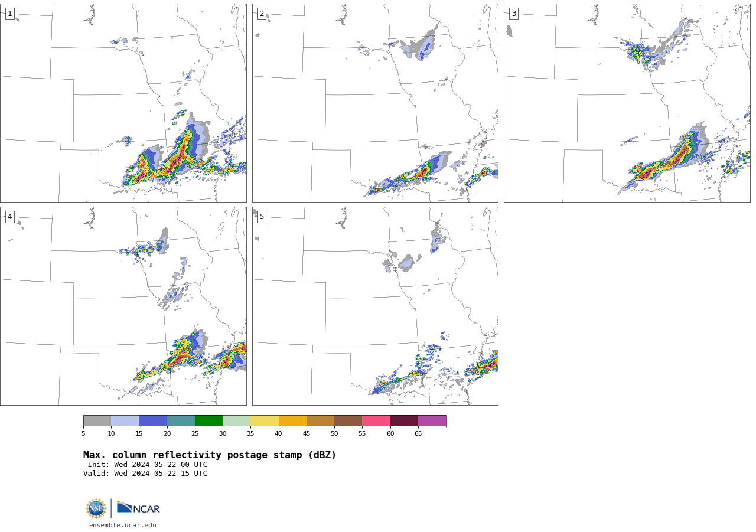Image resolution: width=756 pixels, height=532 pixels.
Task: Click the panel number 5 label
Action: click(x=262, y=217)
